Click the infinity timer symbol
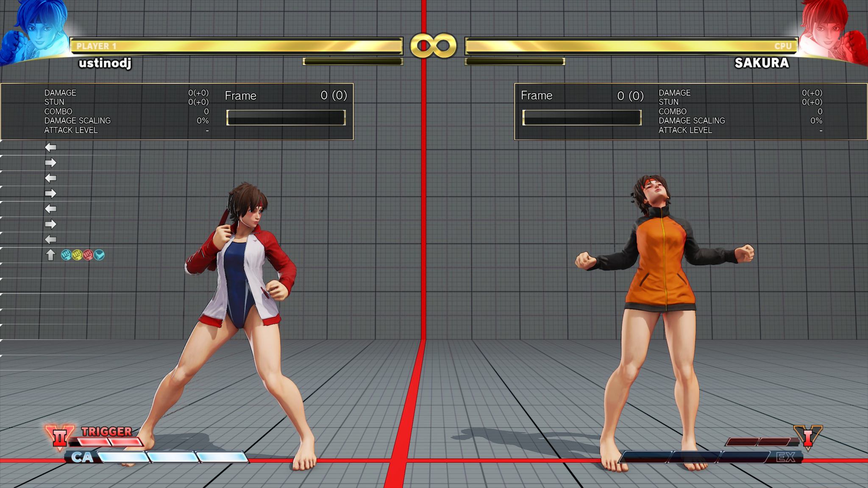 click(x=433, y=46)
